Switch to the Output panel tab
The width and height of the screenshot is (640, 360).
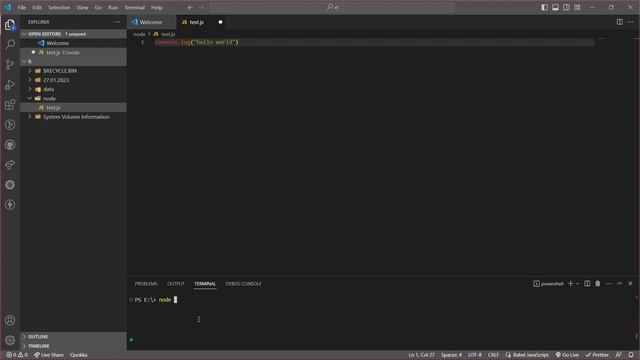pos(176,284)
